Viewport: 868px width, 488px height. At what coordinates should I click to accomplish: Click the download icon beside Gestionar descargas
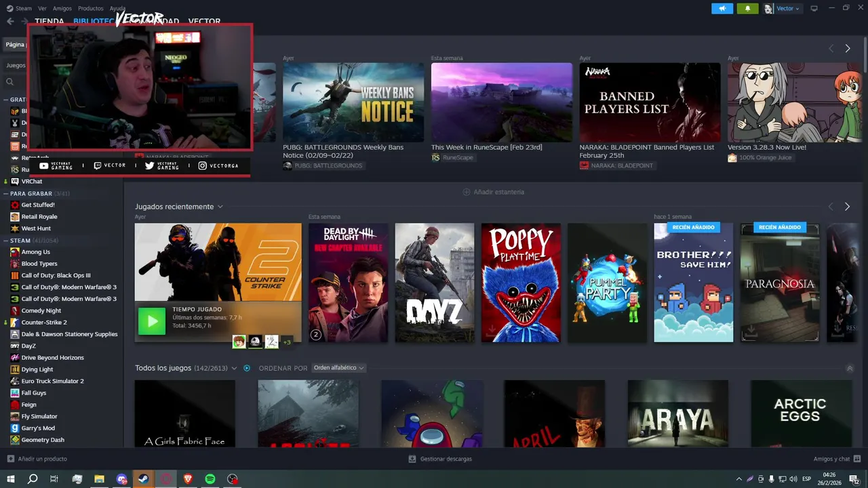pyautogui.click(x=412, y=459)
